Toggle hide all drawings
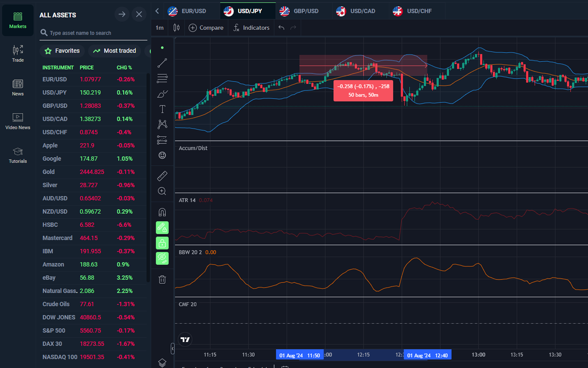This screenshot has height=368, width=588. [x=162, y=258]
